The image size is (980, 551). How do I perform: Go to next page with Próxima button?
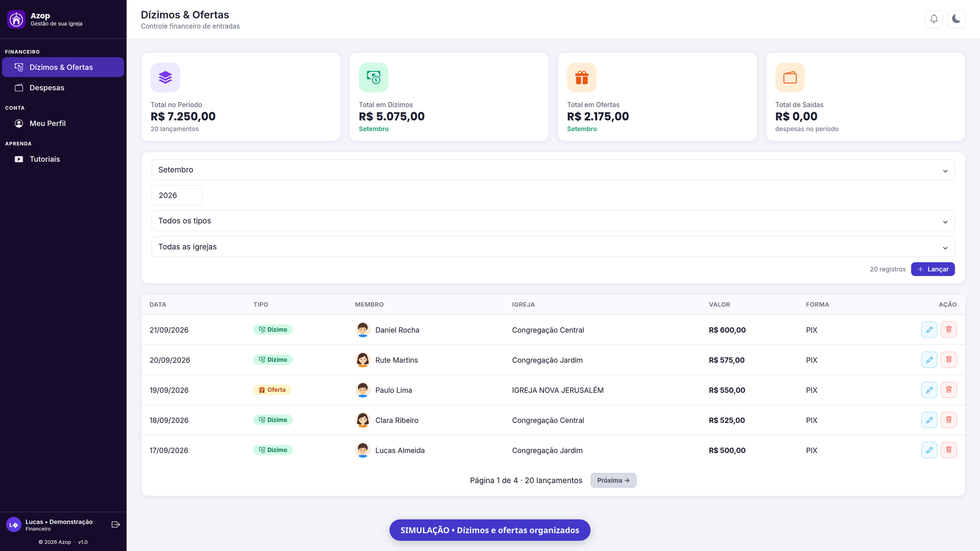613,480
